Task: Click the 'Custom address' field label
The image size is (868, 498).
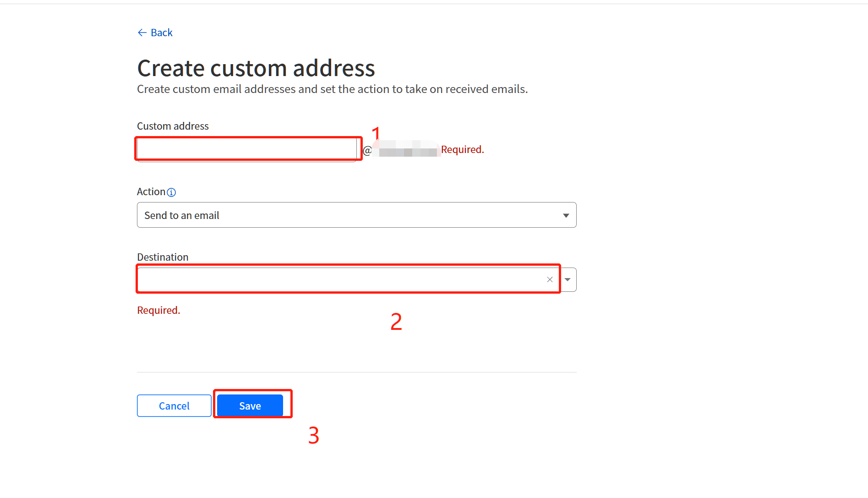Action: 173,126
